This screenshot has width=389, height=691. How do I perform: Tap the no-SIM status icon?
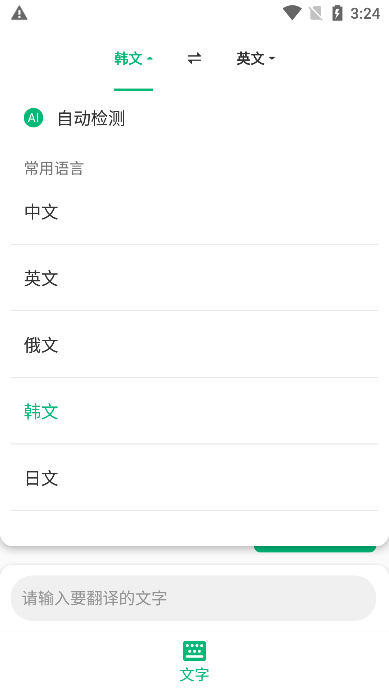(315, 13)
